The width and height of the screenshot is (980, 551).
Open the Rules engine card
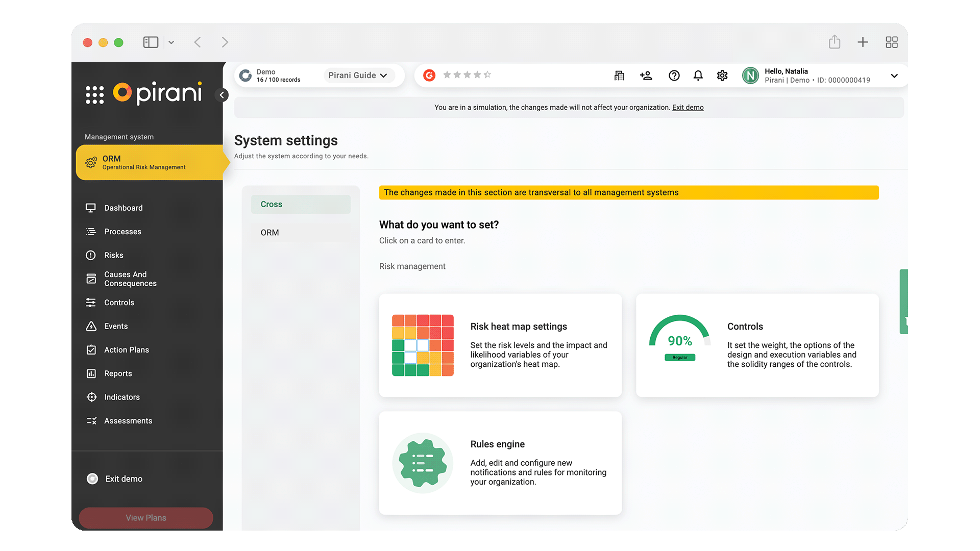pyautogui.click(x=500, y=463)
